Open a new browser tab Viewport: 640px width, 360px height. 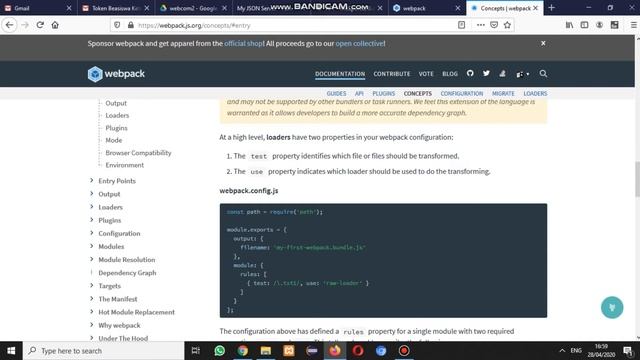[x=551, y=8]
